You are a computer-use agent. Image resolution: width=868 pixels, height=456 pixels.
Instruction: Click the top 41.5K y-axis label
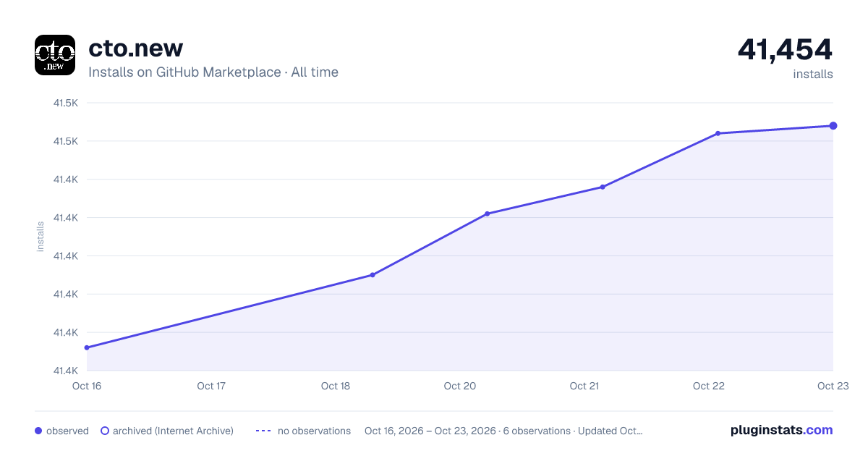tap(66, 103)
